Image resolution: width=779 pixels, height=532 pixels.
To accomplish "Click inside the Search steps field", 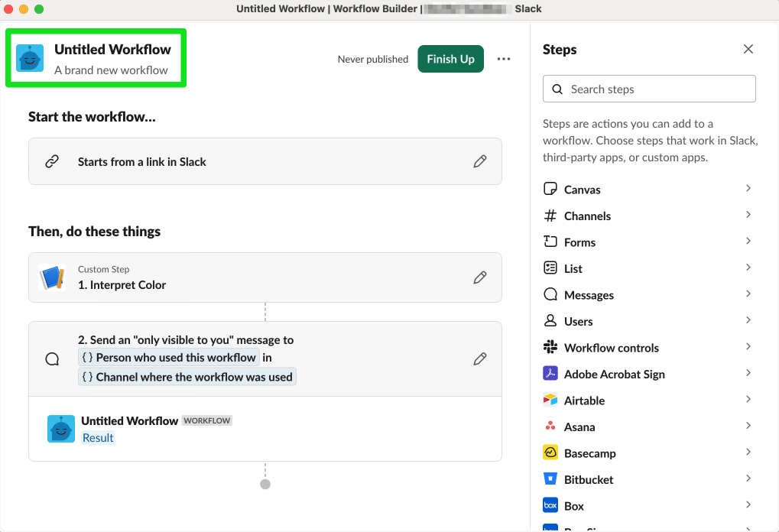I will [648, 89].
